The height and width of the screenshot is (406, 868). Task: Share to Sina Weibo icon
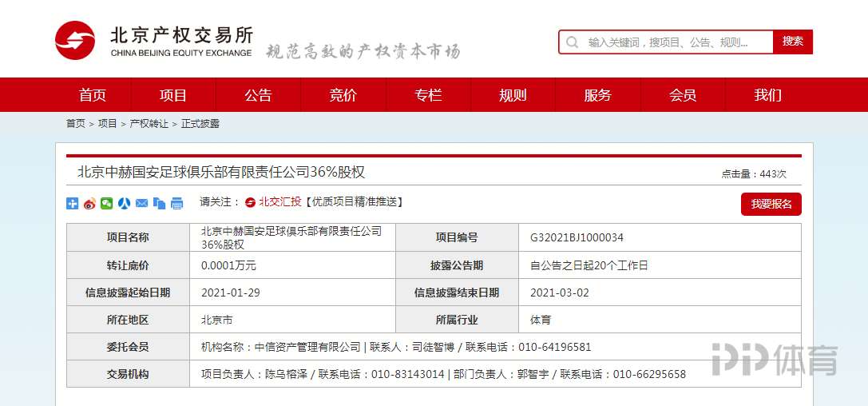coord(89,203)
